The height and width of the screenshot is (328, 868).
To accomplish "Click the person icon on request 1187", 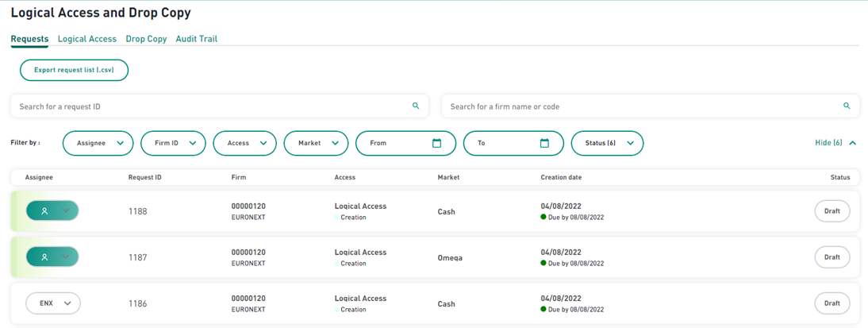I will pos(45,257).
